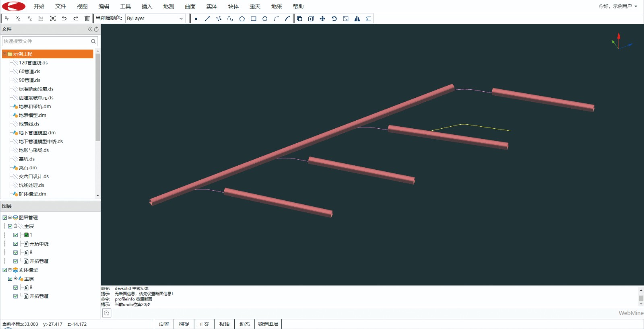644x329 pixels.
Task: Select the thin arc tool
Action: 276,19
